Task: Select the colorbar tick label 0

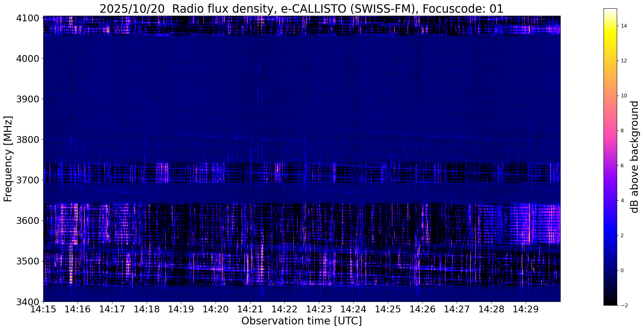Action: coord(622,271)
